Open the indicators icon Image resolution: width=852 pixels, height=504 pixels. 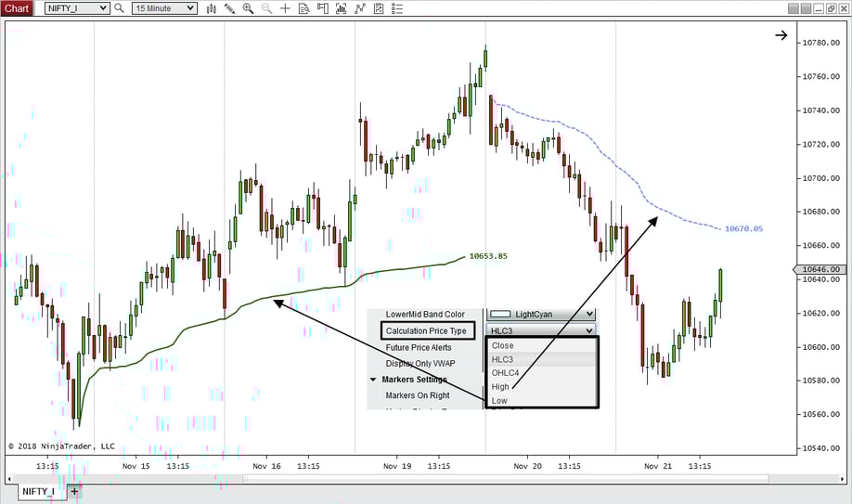pyautogui.click(x=360, y=8)
